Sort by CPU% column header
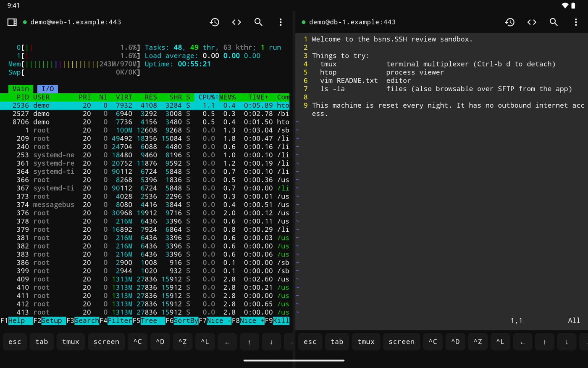This screenshot has width=588, height=368. click(x=207, y=97)
